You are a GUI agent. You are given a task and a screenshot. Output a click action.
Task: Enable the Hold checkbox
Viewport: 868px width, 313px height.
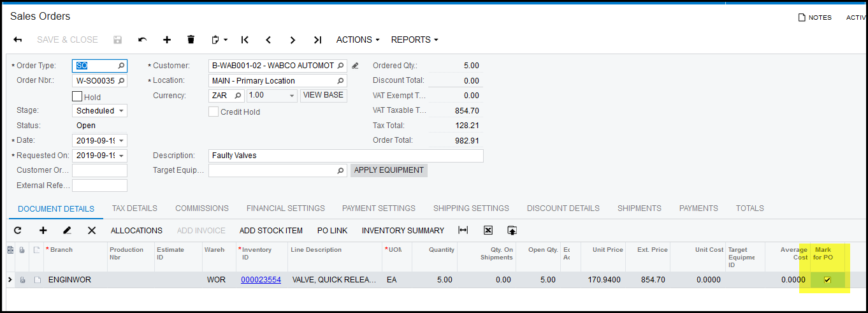coord(77,97)
